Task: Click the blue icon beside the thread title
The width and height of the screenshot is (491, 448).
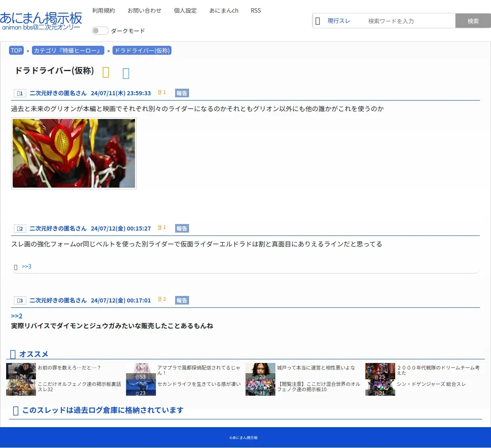Action: tap(126, 73)
